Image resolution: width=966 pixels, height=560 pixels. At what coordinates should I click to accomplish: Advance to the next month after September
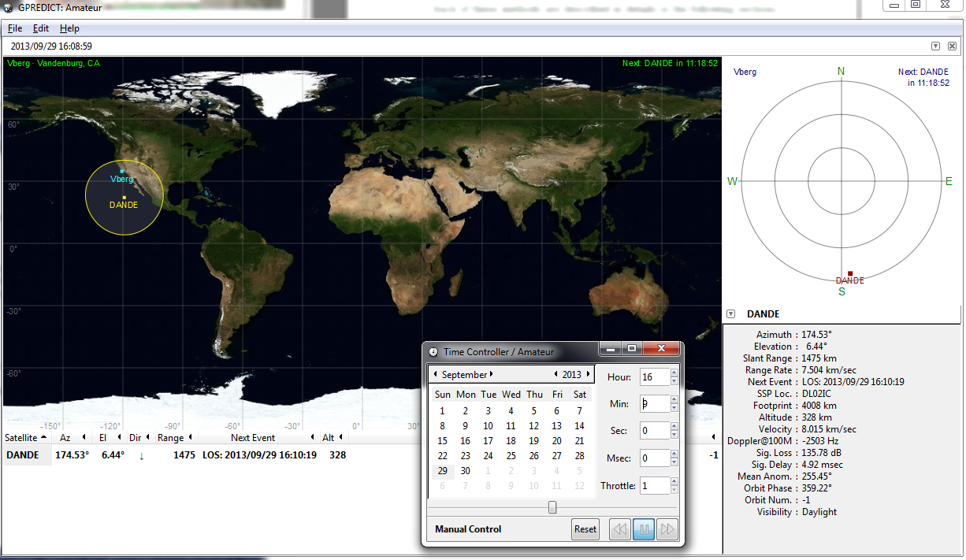[x=492, y=374]
